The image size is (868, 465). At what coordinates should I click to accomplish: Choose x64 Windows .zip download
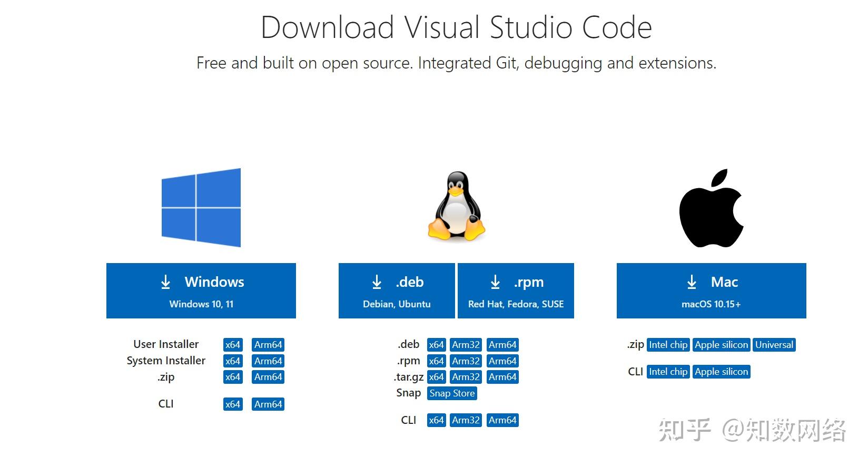tap(233, 377)
